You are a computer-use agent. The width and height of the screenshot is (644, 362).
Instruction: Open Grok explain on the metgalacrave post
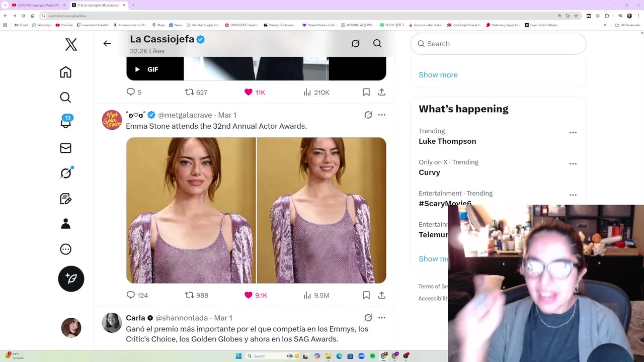click(x=368, y=115)
